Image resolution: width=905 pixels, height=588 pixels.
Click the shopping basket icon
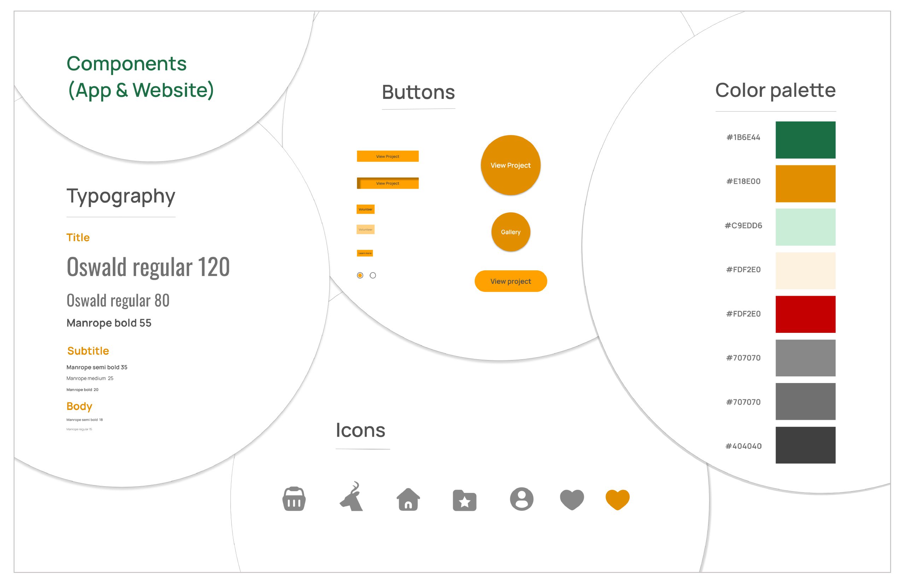coord(294,499)
